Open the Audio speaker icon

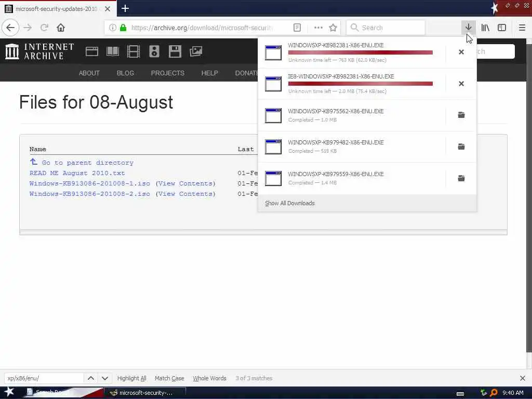154,51
